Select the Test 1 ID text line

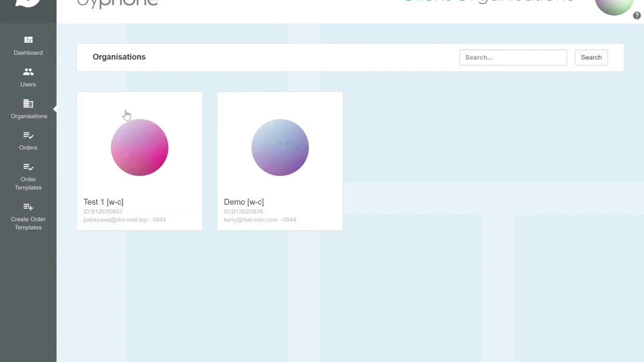coord(103,212)
